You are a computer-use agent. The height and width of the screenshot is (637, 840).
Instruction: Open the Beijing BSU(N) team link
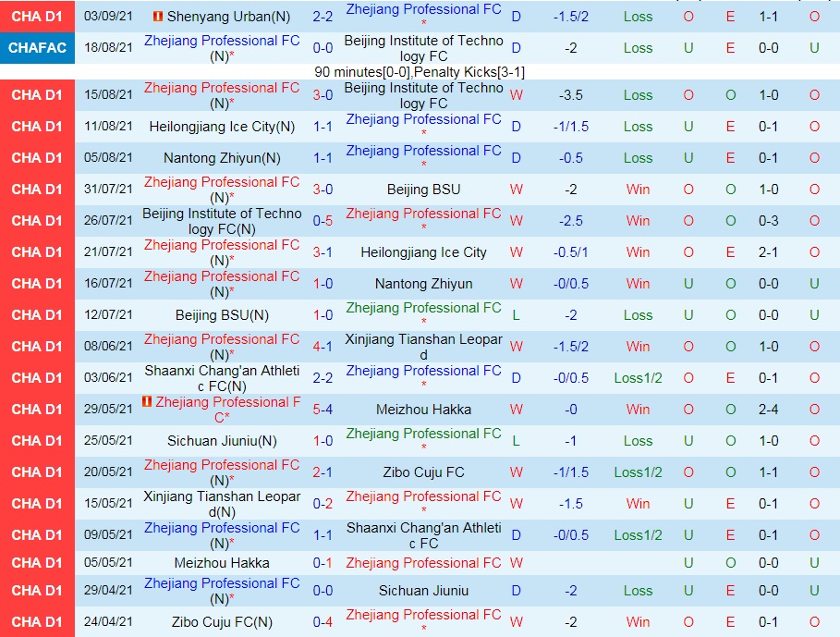click(x=222, y=315)
